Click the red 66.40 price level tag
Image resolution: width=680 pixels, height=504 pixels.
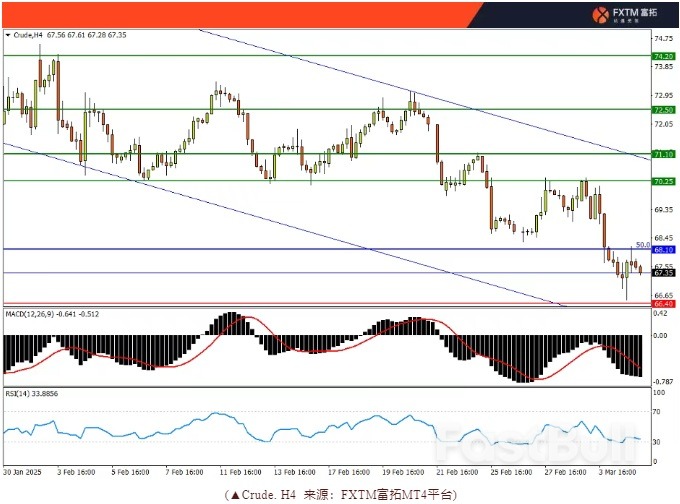662,303
